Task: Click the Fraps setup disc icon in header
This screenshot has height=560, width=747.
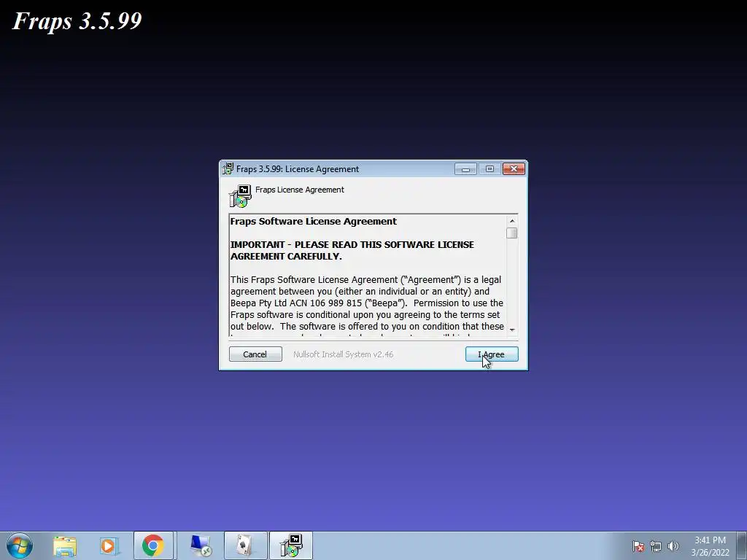Action: point(240,196)
